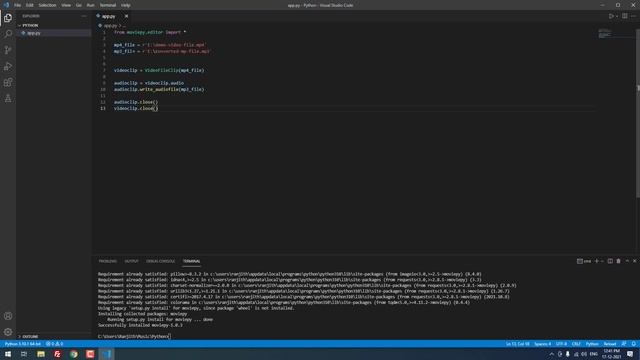Kill the terminal with trash icon

pos(618,261)
